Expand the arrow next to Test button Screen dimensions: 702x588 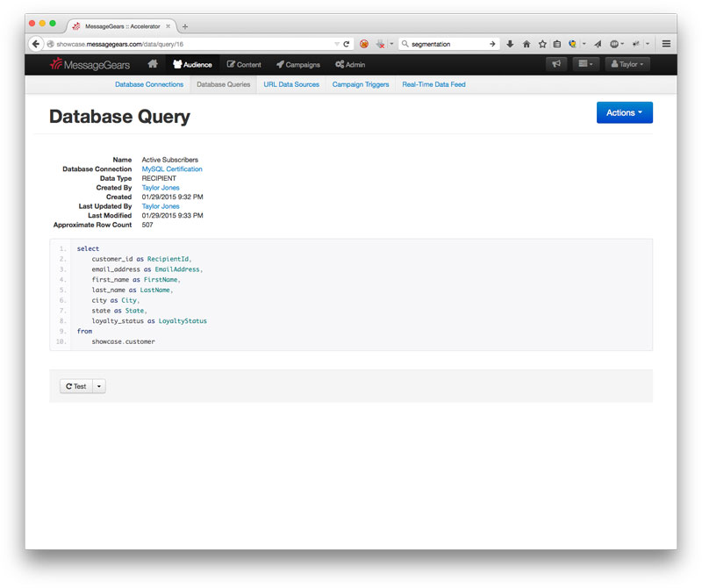click(x=99, y=386)
